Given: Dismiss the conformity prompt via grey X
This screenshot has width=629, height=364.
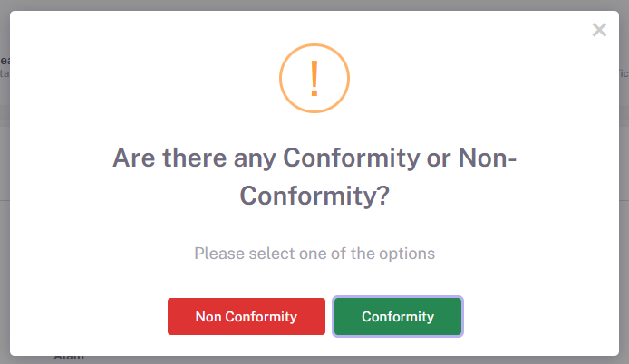Looking at the screenshot, I should point(599,30).
